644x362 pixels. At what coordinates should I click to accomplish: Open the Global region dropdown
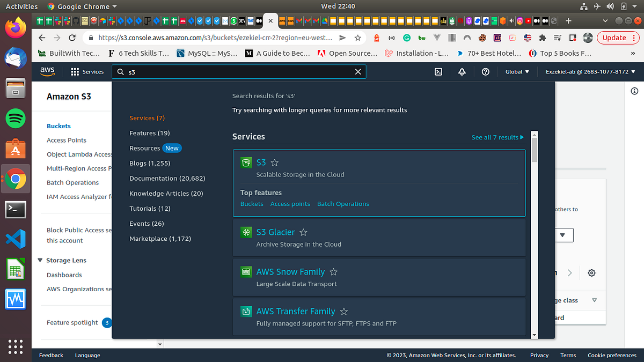[517, 72]
